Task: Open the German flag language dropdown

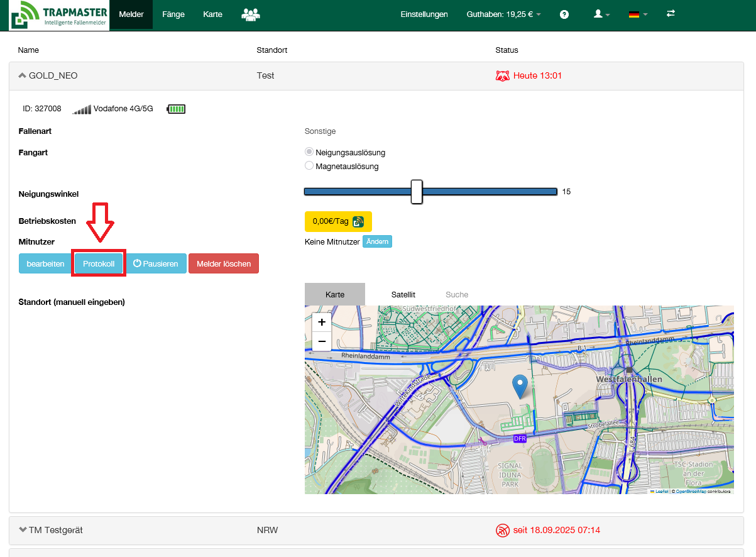Action: (x=637, y=14)
